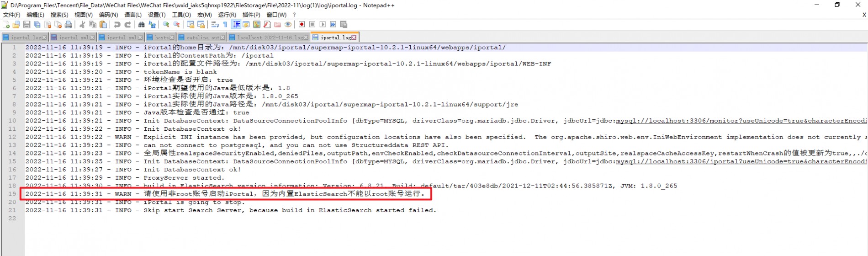This screenshot has height=256, width=868.
Task: Click the New file toolbar icon
Action: click(x=6, y=25)
